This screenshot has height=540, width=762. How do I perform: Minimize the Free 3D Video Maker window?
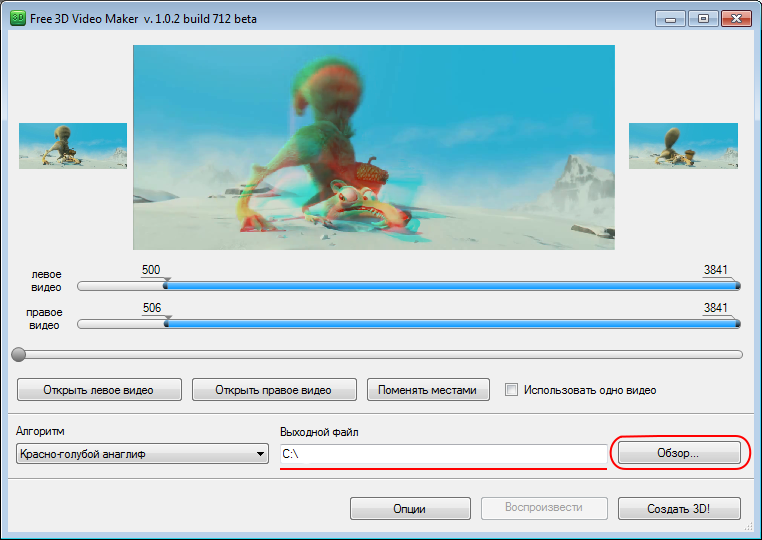coord(670,19)
